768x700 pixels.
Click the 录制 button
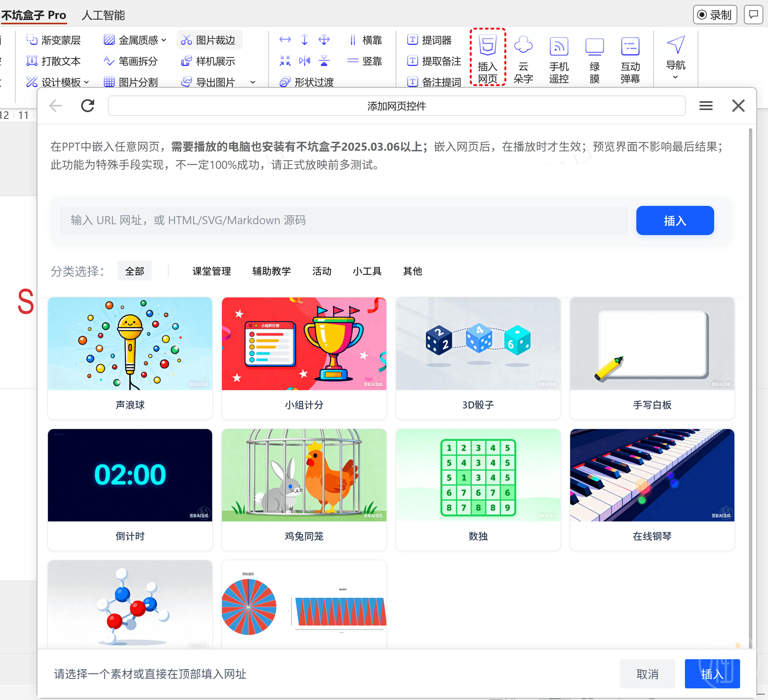(x=715, y=15)
